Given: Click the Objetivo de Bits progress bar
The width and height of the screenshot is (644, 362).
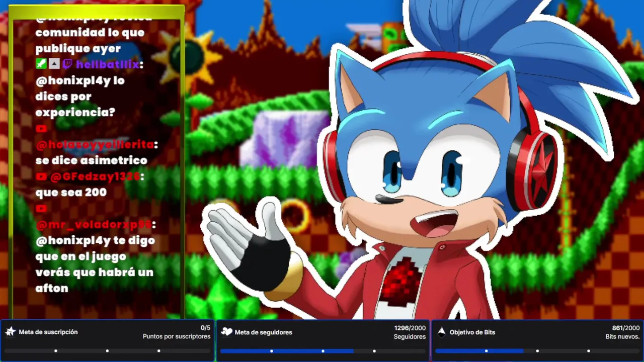Looking at the screenshot, I should click(x=537, y=350).
